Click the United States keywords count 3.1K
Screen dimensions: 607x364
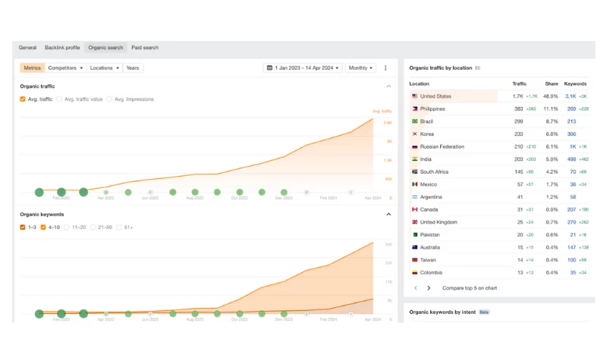[571, 96]
